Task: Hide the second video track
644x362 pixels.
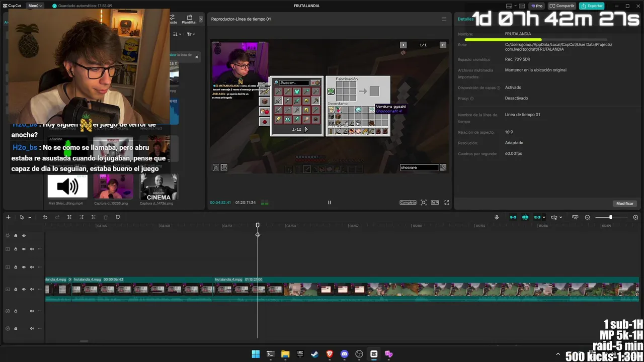Action: (24, 267)
